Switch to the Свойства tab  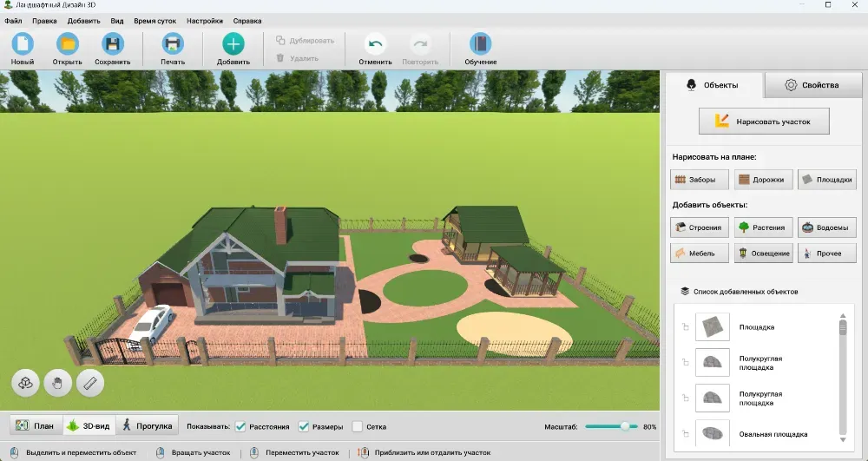[812, 85]
